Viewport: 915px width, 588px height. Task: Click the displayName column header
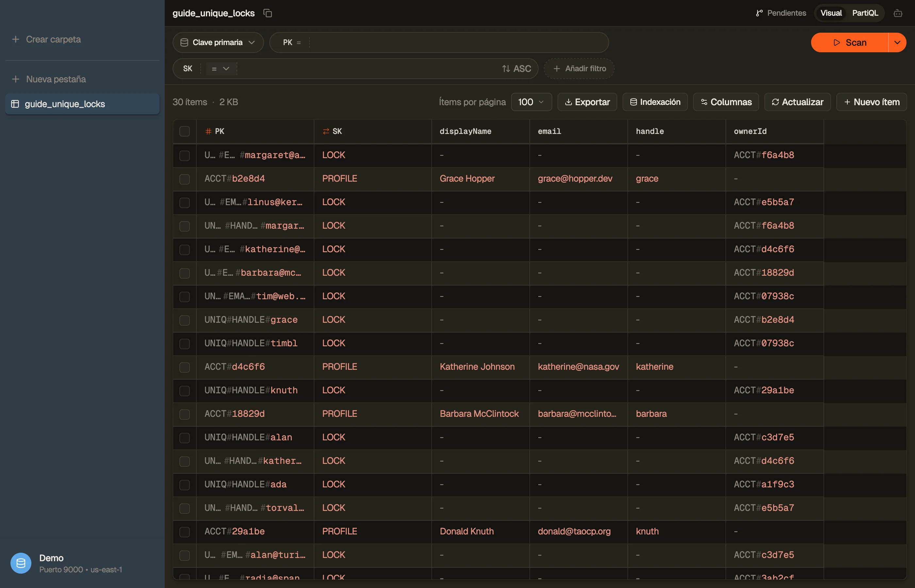point(480,131)
